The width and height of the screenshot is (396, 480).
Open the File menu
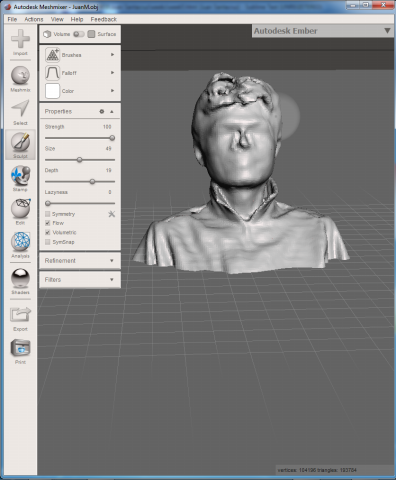coord(12,19)
